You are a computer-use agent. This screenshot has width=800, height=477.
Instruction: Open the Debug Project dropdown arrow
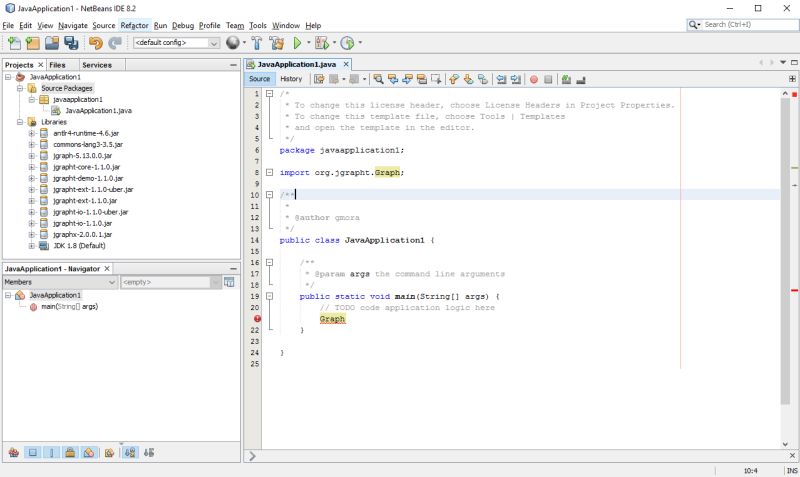[x=335, y=43]
